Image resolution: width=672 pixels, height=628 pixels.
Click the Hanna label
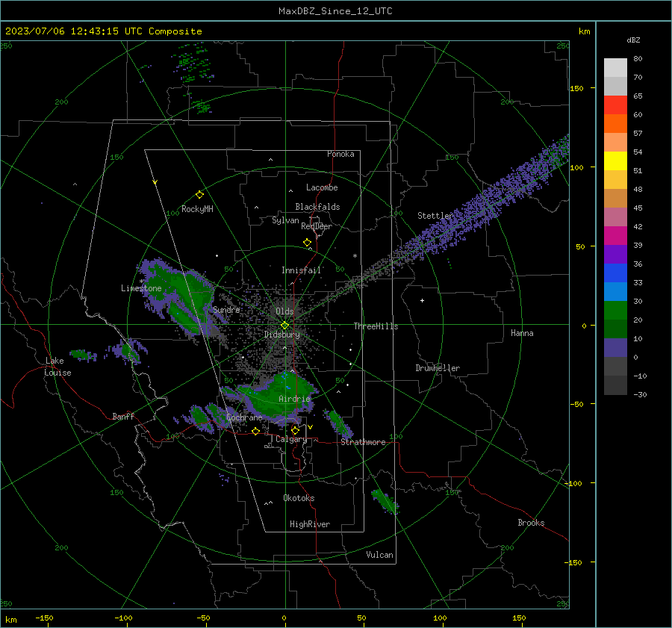point(522,333)
